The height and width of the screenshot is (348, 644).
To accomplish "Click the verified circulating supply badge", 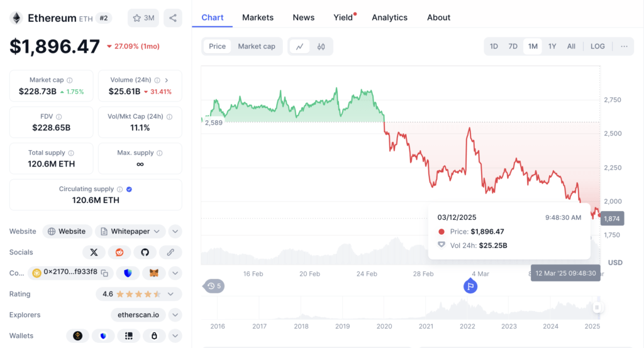I will [130, 189].
